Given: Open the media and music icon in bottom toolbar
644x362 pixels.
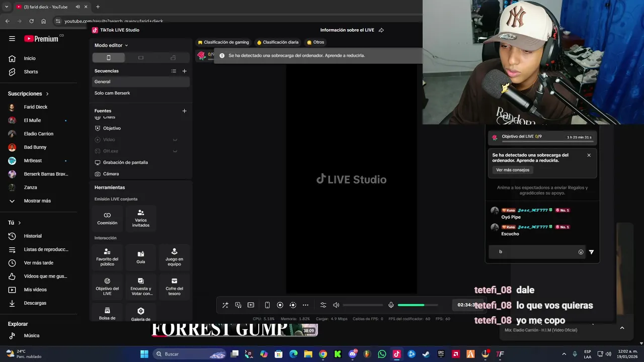Looking at the screenshot, I should click(238, 305).
